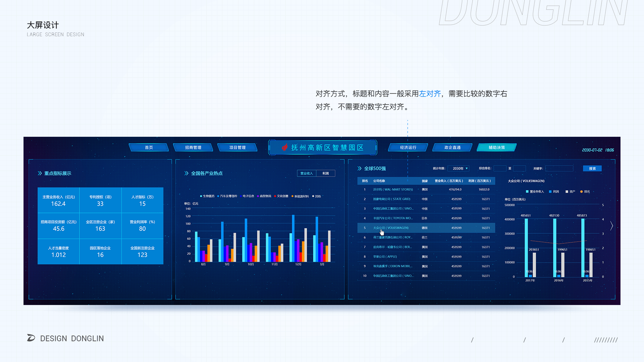Viewport: 644px width, 362px height.
Task: Click the 搜索 search button
Action: point(592,169)
